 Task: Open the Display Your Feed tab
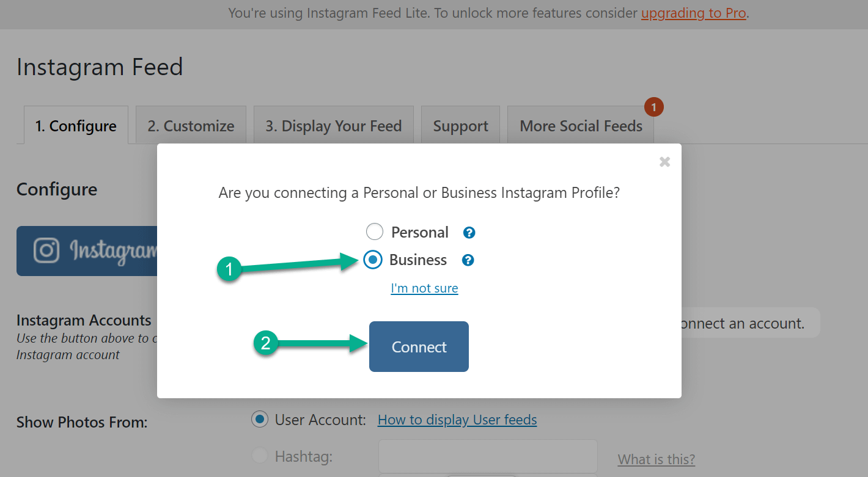tap(333, 125)
